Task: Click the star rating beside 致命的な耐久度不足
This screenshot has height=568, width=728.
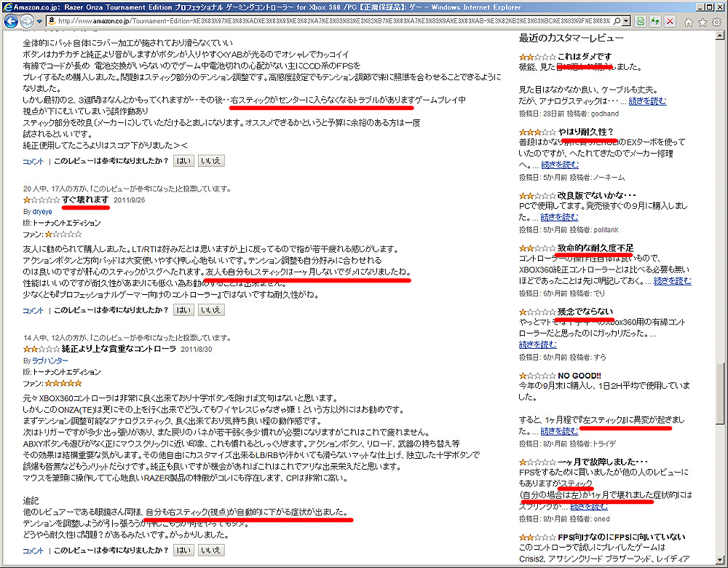Action: [x=537, y=248]
